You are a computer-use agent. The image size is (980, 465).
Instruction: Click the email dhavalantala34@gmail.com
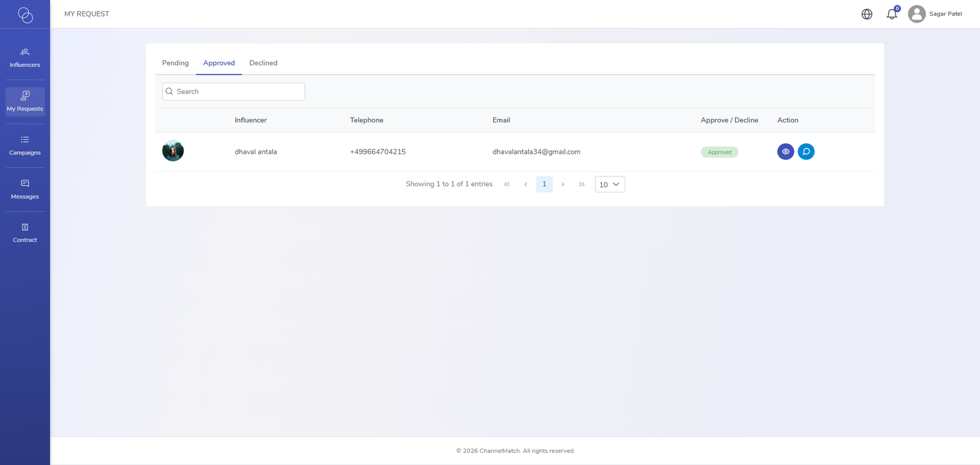pos(537,152)
